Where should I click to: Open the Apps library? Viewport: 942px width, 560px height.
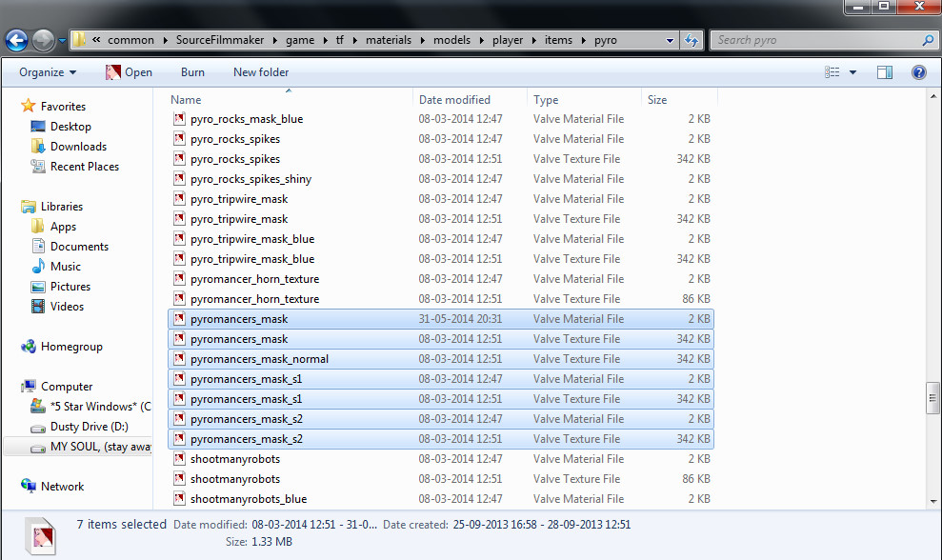click(x=63, y=227)
